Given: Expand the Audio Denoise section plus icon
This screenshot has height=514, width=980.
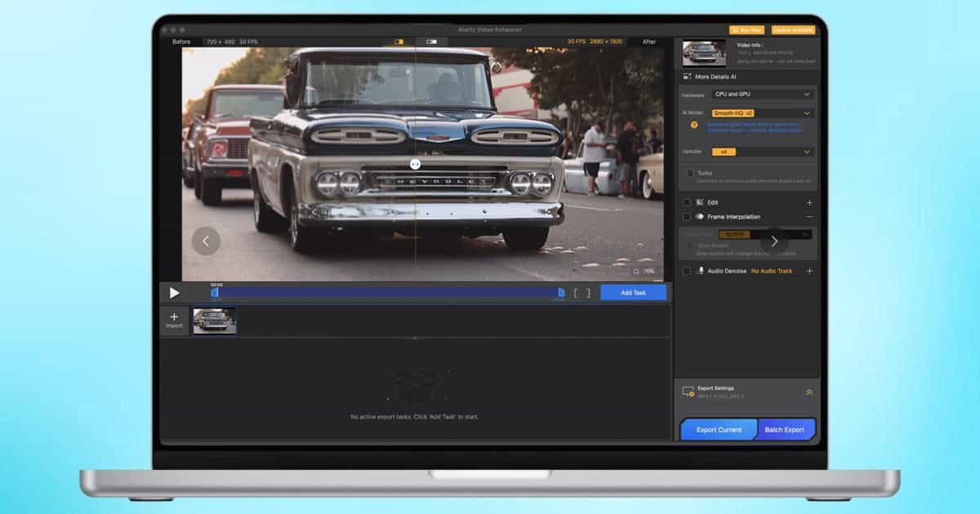Looking at the screenshot, I should 809,271.
